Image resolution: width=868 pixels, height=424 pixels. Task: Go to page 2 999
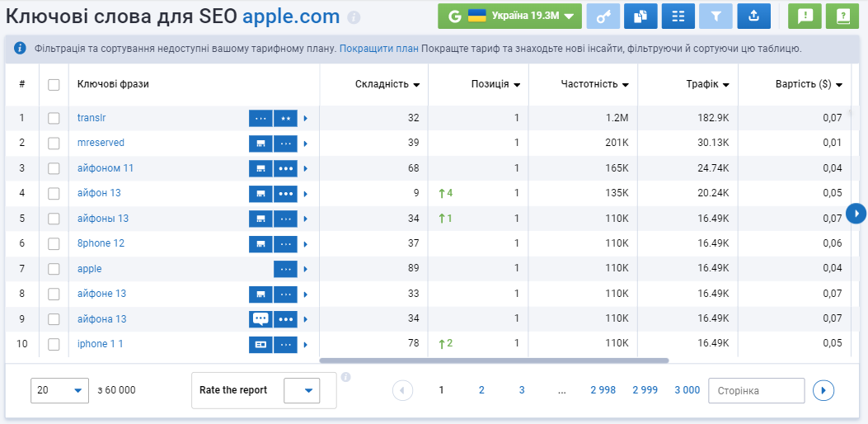pos(645,390)
